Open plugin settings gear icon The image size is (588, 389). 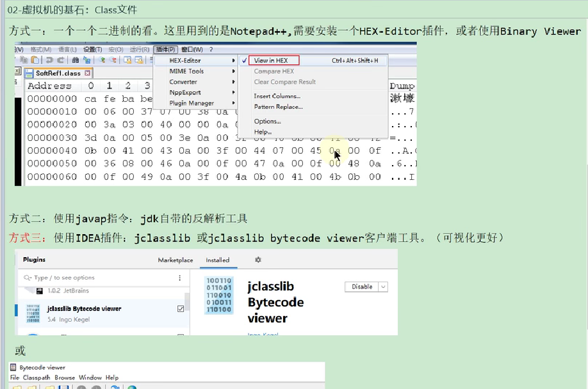[258, 260]
